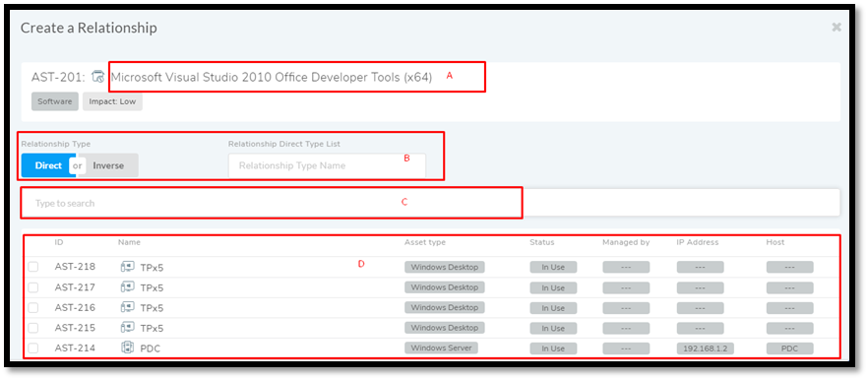Click the desktop icon in AST-215 row
The image size is (868, 380).
(x=127, y=328)
